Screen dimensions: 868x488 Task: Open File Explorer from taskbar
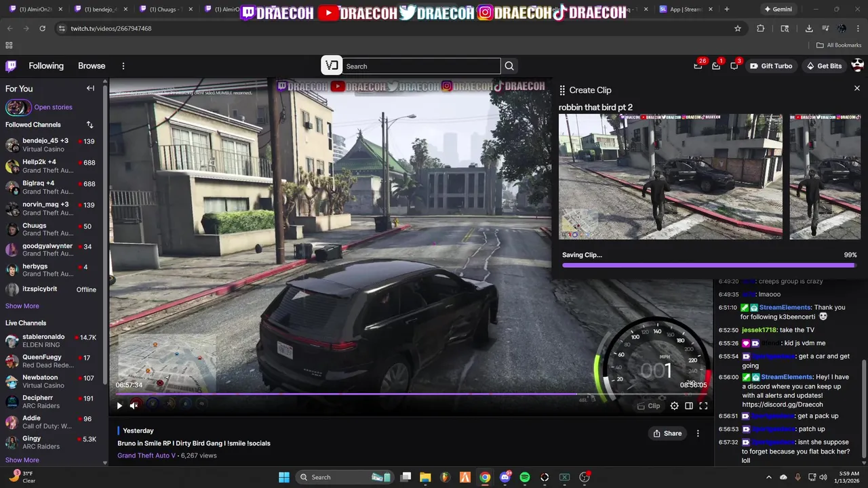pos(425,477)
